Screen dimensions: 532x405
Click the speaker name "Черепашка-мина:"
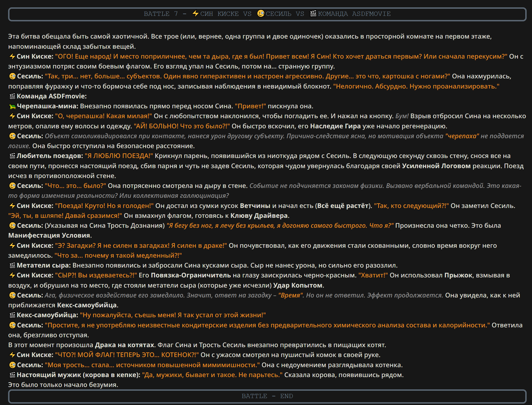47,106
